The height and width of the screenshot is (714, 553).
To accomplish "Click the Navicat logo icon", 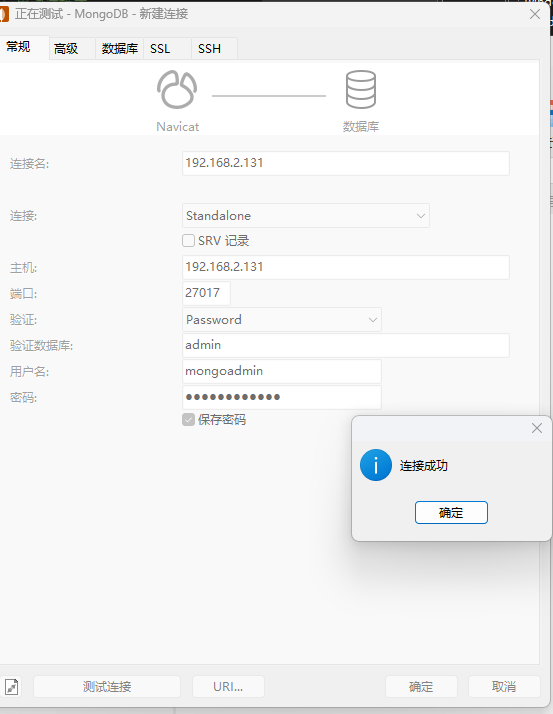I will pyautogui.click(x=177, y=89).
